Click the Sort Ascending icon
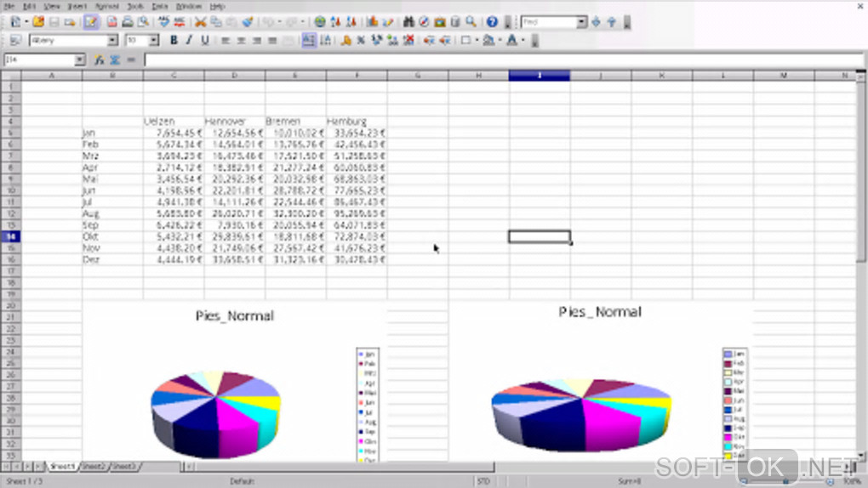 tap(335, 22)
